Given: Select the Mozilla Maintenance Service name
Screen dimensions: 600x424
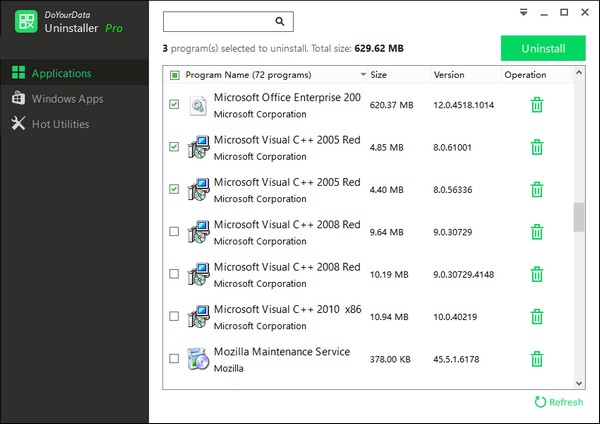Looking at the screenshot, I should click(x=282, y=352).
